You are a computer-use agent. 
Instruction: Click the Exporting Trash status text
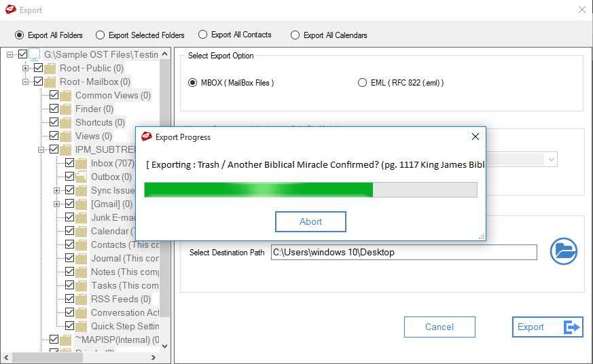pyautogui.click(x=315, y=165)
